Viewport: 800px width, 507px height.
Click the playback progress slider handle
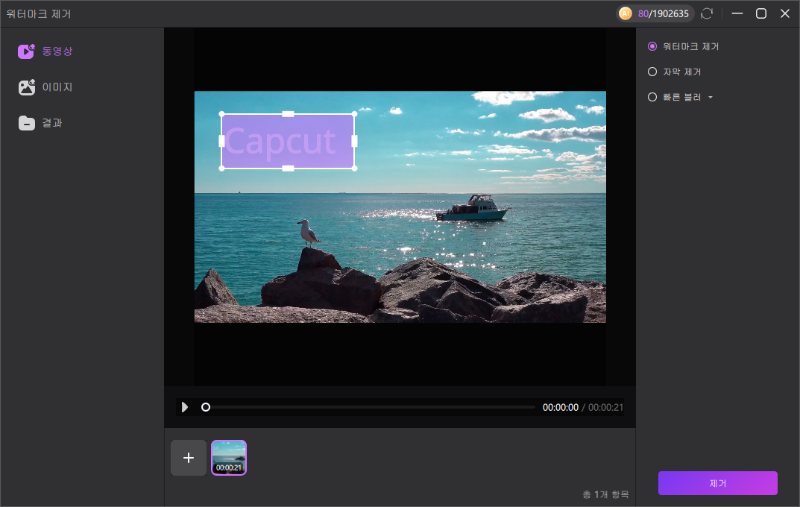click(x=206, y=407)
